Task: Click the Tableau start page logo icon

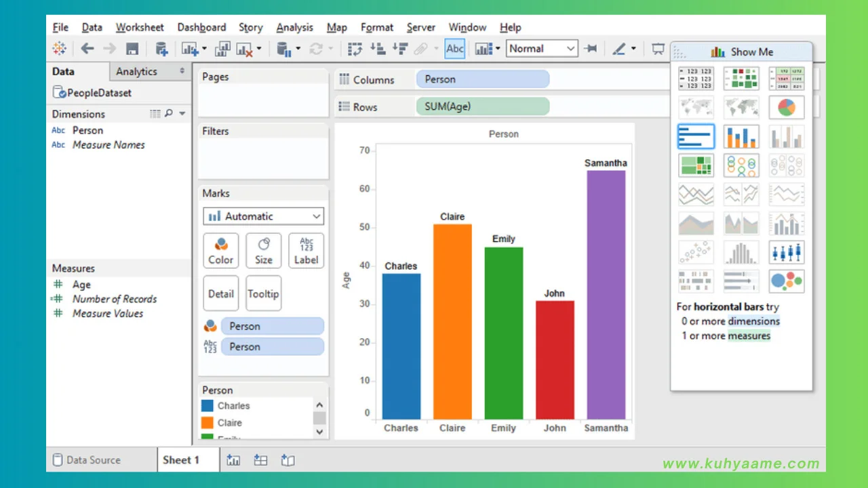Action: point(60,49)
